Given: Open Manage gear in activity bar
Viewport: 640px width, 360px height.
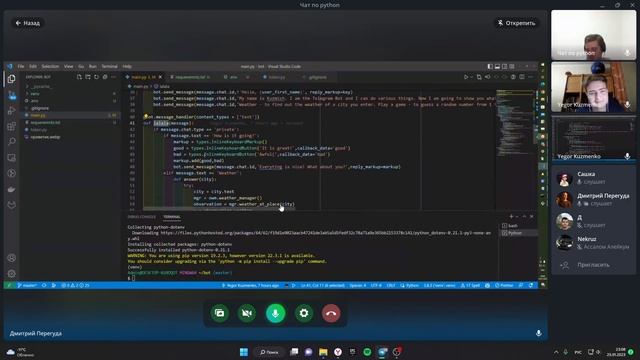Looking at the screenshot, I should point(11,273).
